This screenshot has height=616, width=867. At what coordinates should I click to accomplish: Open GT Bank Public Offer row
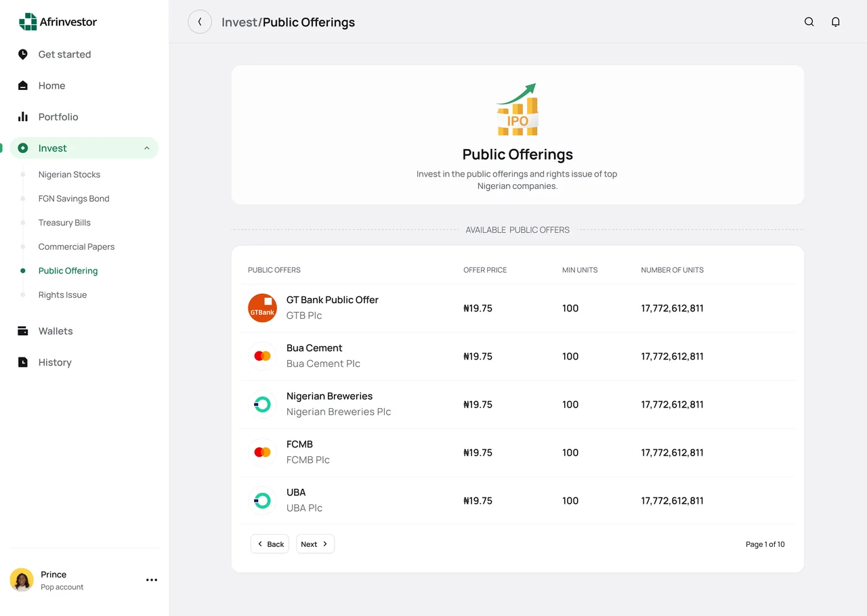(x=517, y=308)
